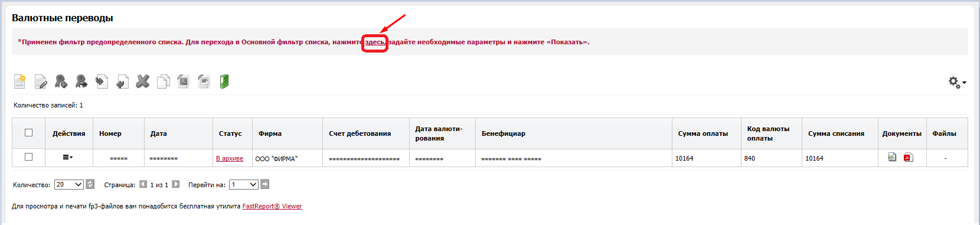Click the "Бенефициар" column header

point(504,133)
